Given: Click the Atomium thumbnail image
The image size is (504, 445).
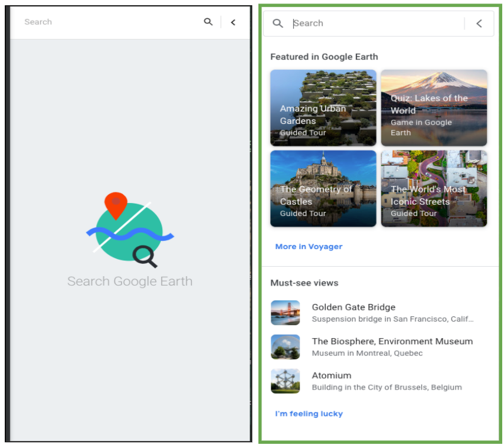Looking at the screenshot, I should coord(286,381).
